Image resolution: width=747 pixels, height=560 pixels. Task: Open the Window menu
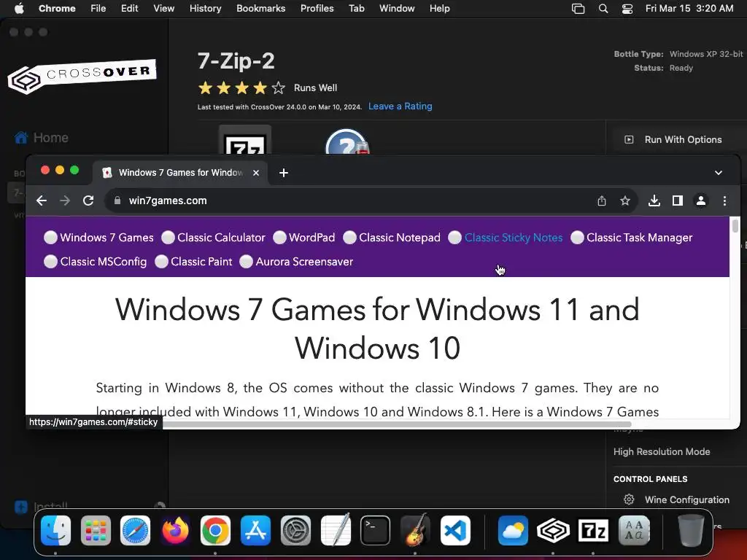(397, 8)
